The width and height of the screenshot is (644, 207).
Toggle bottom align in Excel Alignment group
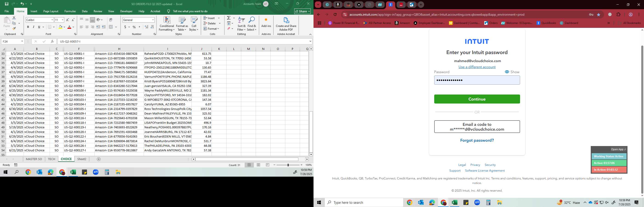(92, 20)
